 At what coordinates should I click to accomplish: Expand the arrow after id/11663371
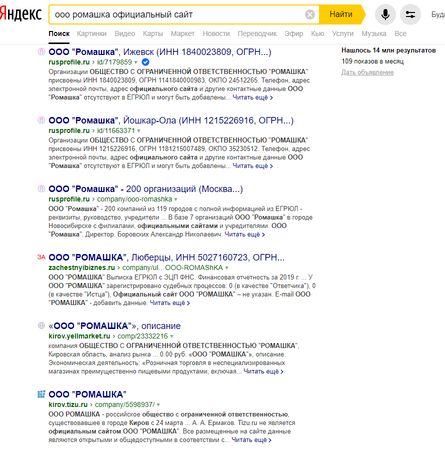point(139,131)
